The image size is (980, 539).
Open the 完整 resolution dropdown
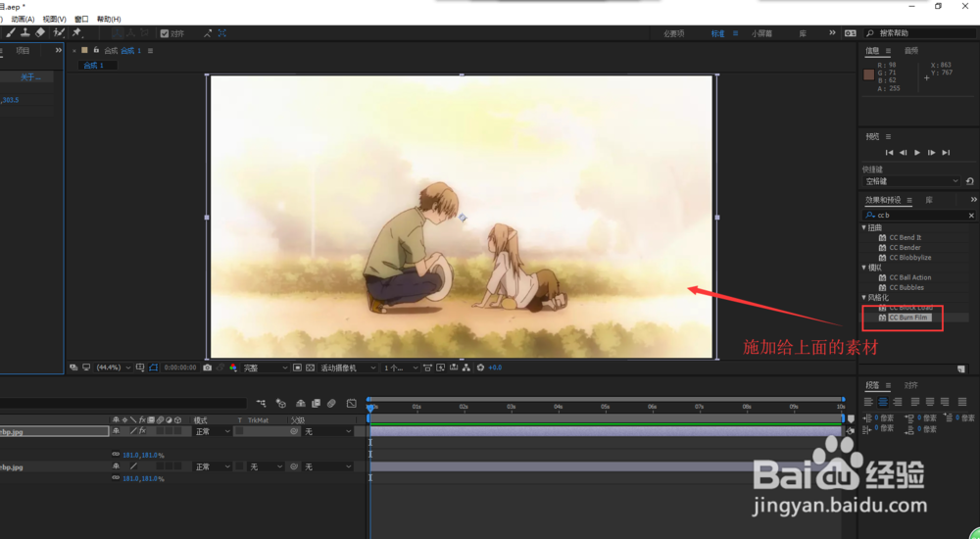[265, 367]
